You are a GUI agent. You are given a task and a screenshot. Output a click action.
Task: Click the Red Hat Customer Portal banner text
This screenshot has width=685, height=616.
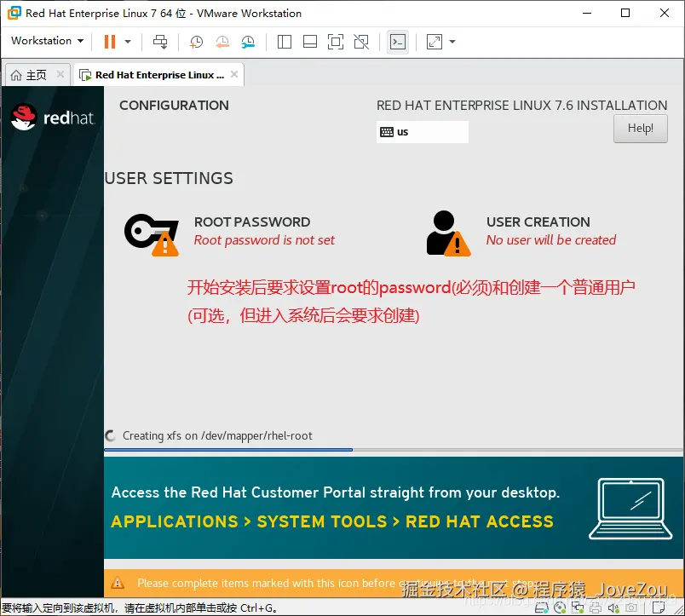point(335,492)
